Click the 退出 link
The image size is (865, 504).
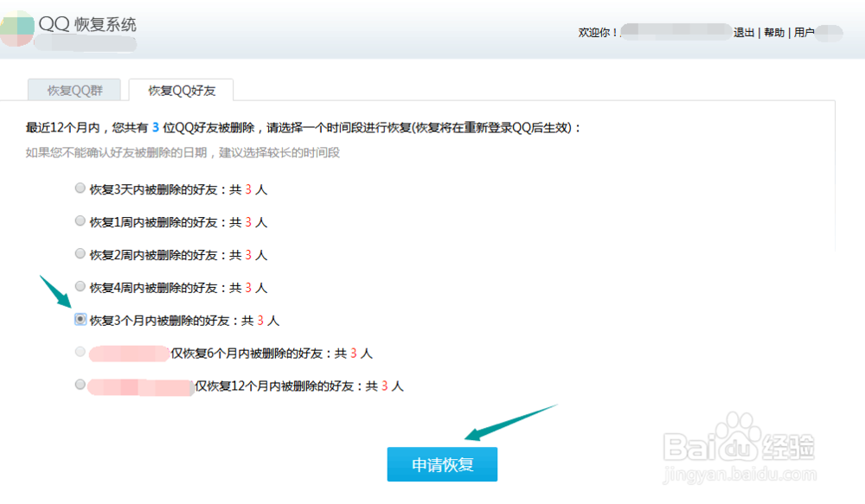point(744,33)
